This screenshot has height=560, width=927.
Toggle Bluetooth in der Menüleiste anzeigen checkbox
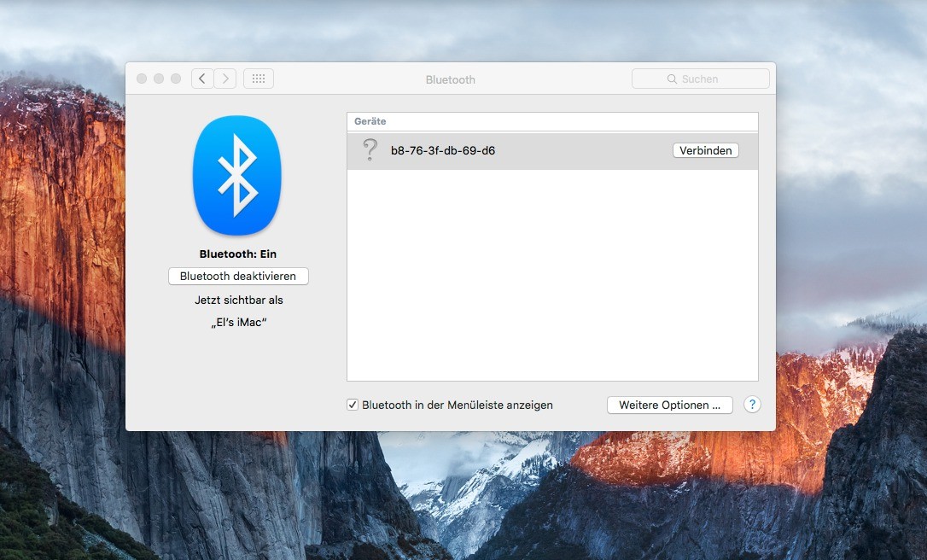(353, 405)
